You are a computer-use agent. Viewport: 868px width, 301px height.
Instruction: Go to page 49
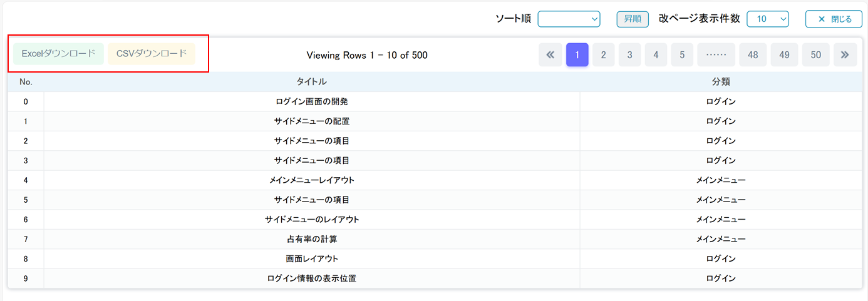(784, 55)
